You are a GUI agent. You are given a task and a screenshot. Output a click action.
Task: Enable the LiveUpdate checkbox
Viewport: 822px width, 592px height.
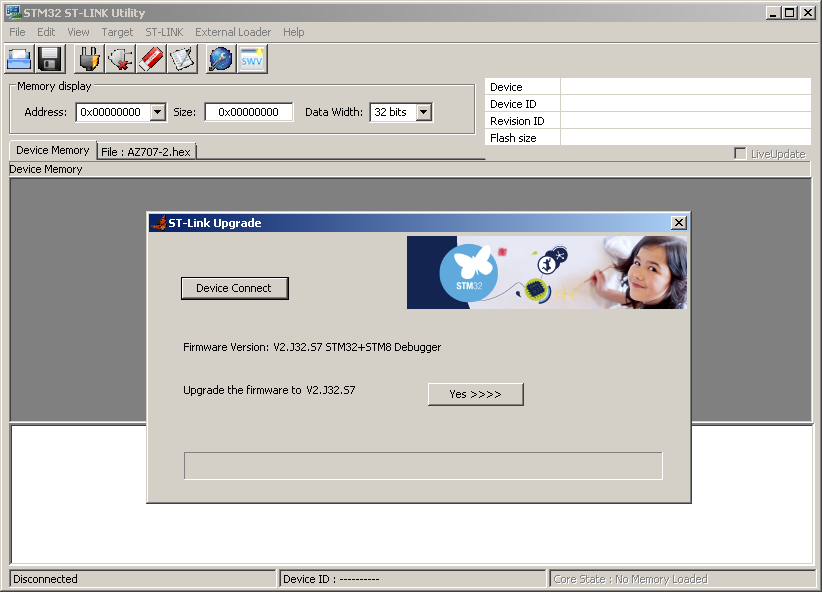(740, 154)
